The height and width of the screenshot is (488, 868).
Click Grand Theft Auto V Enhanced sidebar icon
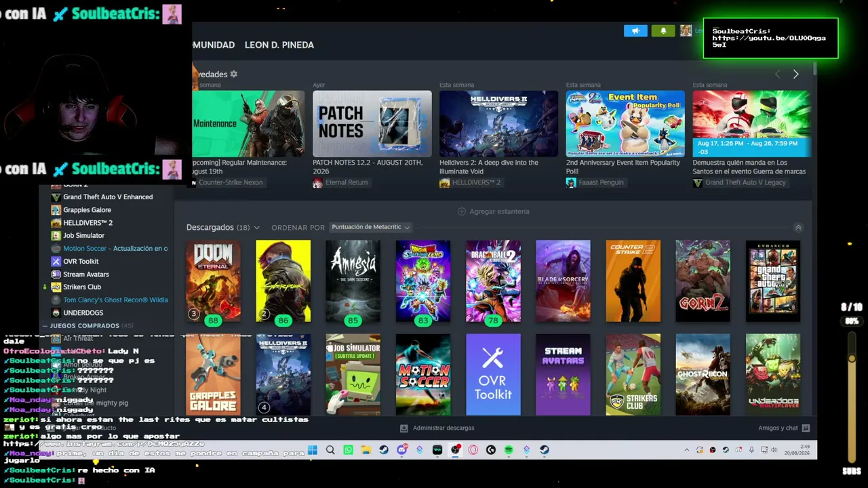coord(56,197)
